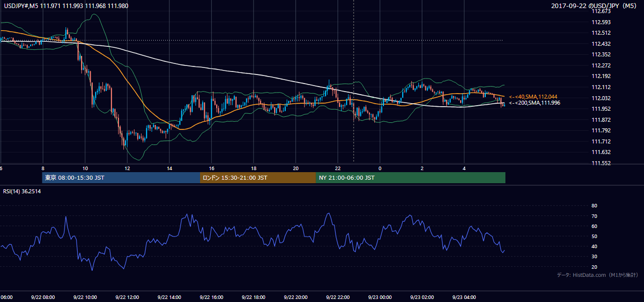644x302 pixels.
Task: Click RSI scale label 50
Action: tap(594, 236)
